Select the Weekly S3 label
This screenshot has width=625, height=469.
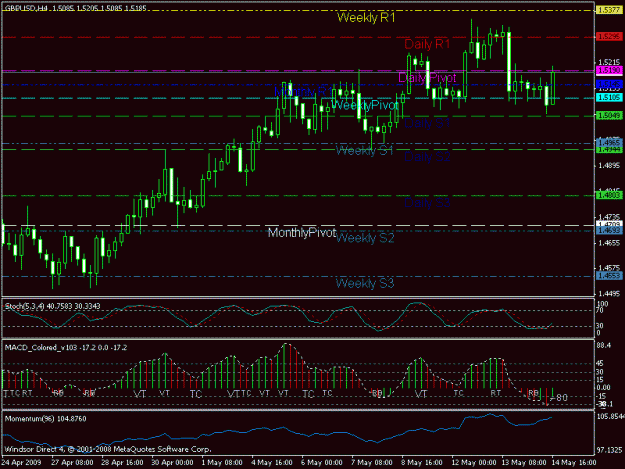365,283
